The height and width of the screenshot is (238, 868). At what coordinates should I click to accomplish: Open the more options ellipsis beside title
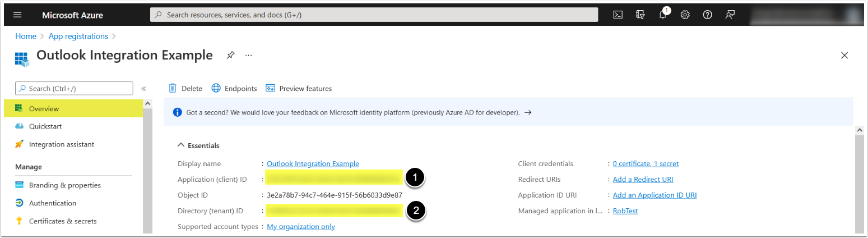(249, 56)
